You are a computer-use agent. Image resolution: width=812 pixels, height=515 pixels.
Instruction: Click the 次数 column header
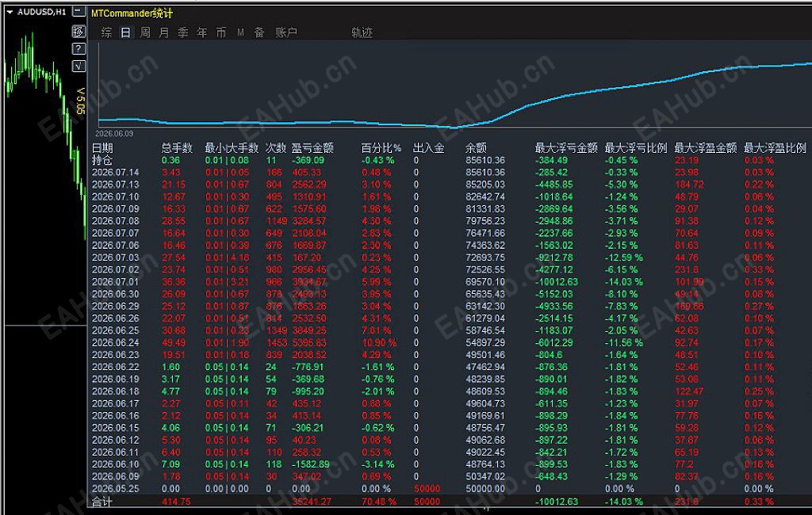[x=276, y=148]
